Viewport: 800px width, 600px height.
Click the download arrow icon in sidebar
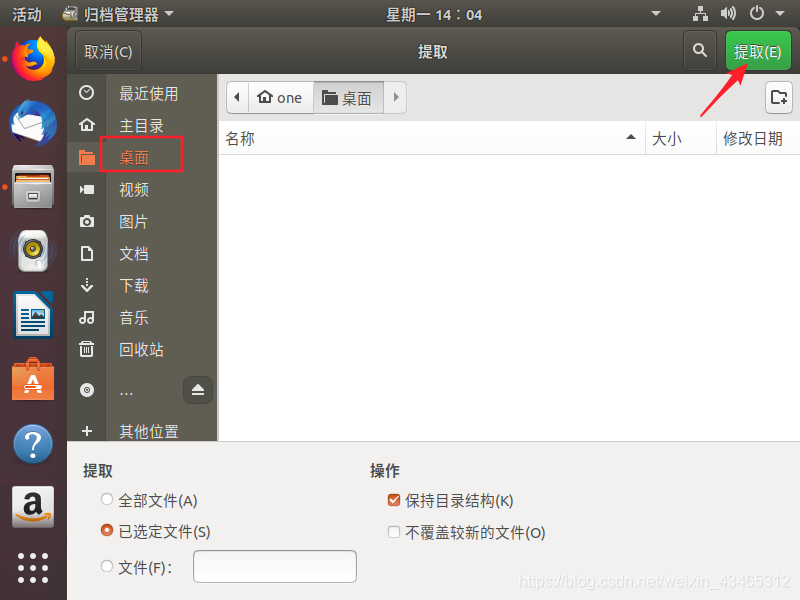coord(87,285)
